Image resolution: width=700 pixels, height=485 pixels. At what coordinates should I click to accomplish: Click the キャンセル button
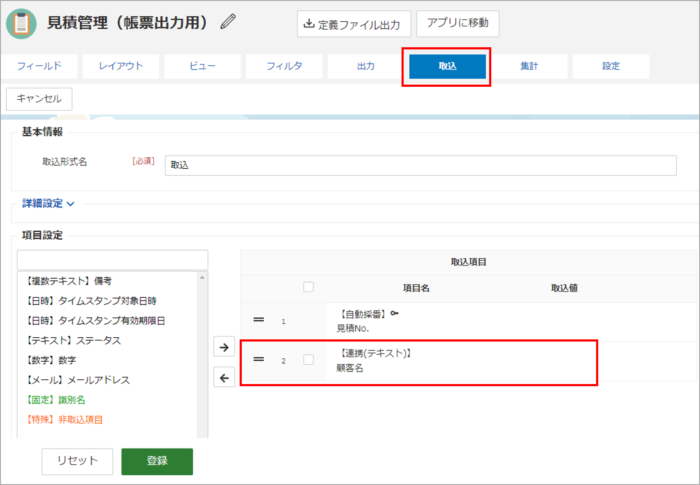coord(39,99)
